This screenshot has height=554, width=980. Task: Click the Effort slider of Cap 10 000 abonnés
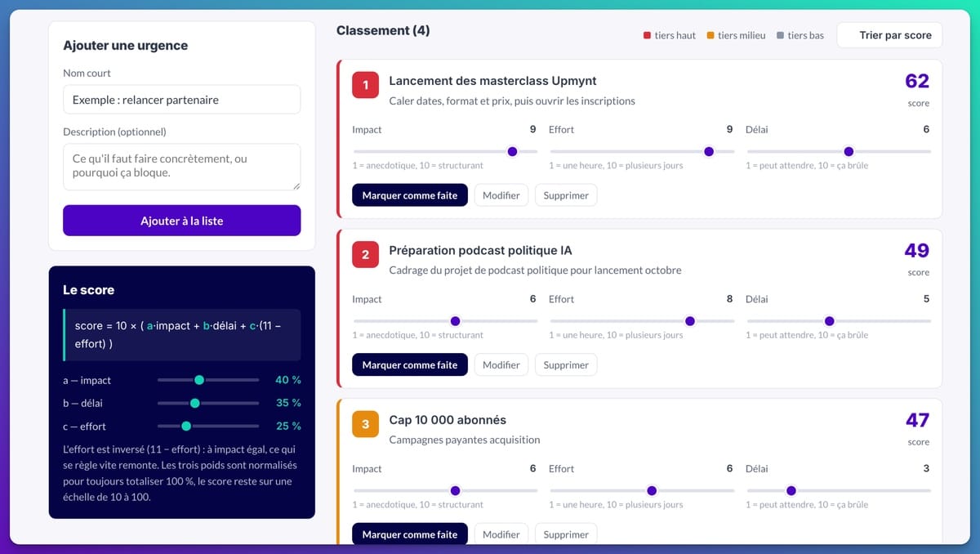click(642, 491)
